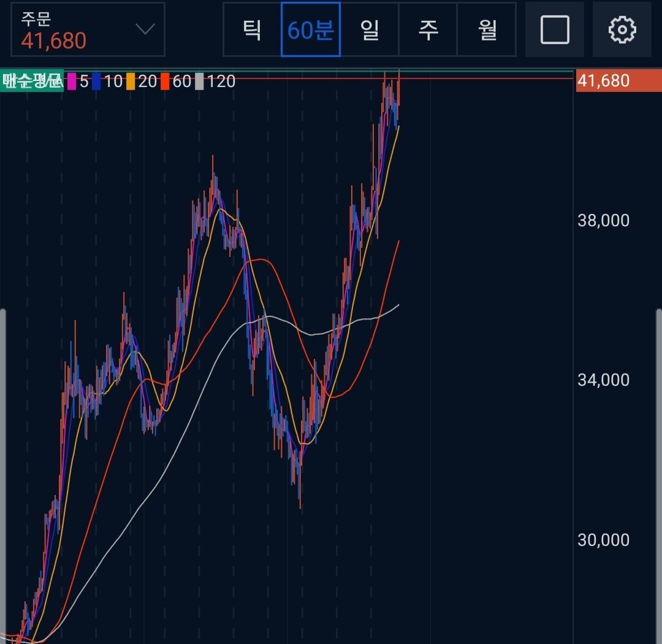Select the 주 weekly chart tab

428,29
